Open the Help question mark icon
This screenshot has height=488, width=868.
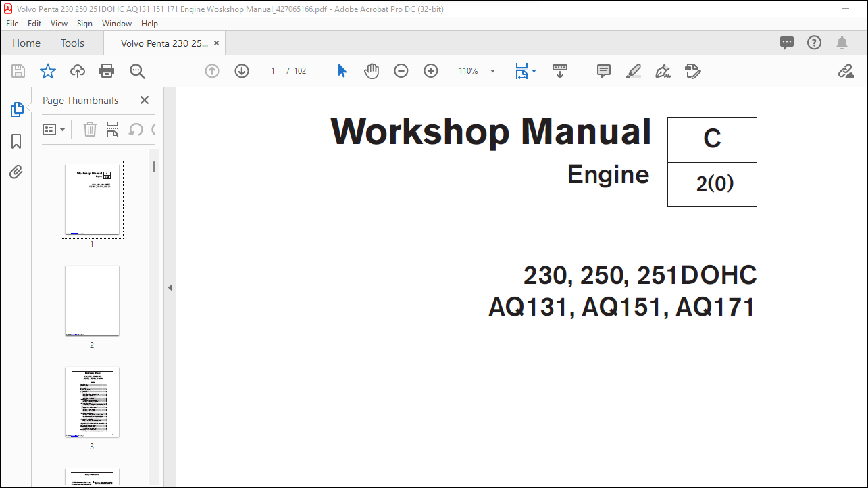pyautogui.click(x=815, y=43)
